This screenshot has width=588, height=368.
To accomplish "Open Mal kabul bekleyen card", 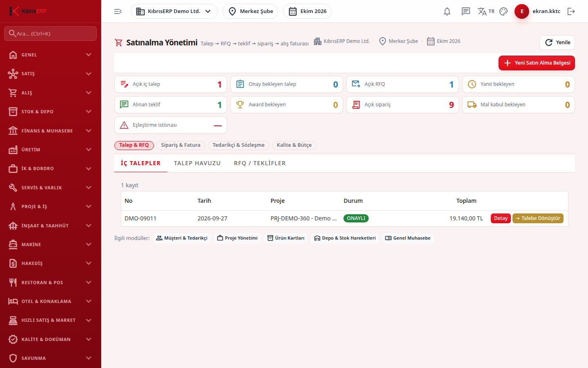I will [x=519, y=105].
